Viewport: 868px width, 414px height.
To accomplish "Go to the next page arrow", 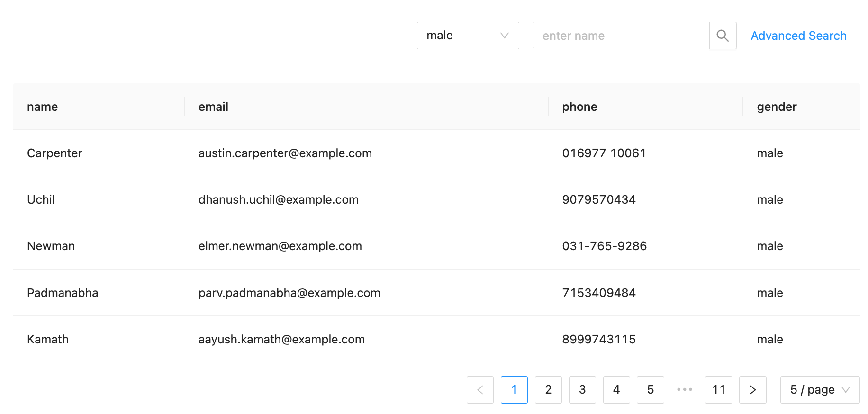I will tap(753, 390).
